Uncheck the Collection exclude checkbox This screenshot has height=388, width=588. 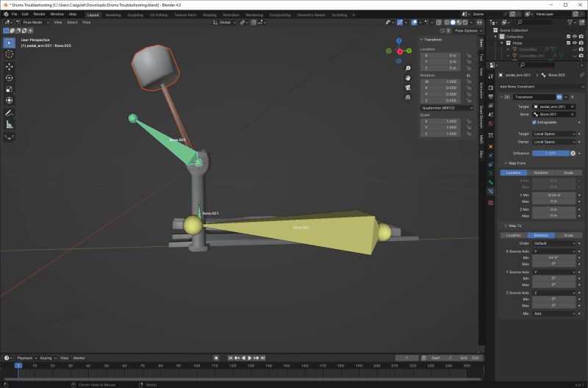568,37
